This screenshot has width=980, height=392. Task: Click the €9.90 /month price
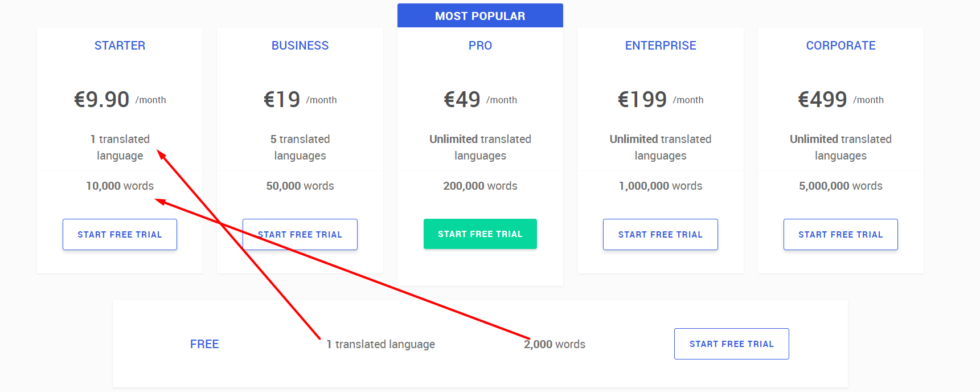pyautogui.click(x=120, y=100)
